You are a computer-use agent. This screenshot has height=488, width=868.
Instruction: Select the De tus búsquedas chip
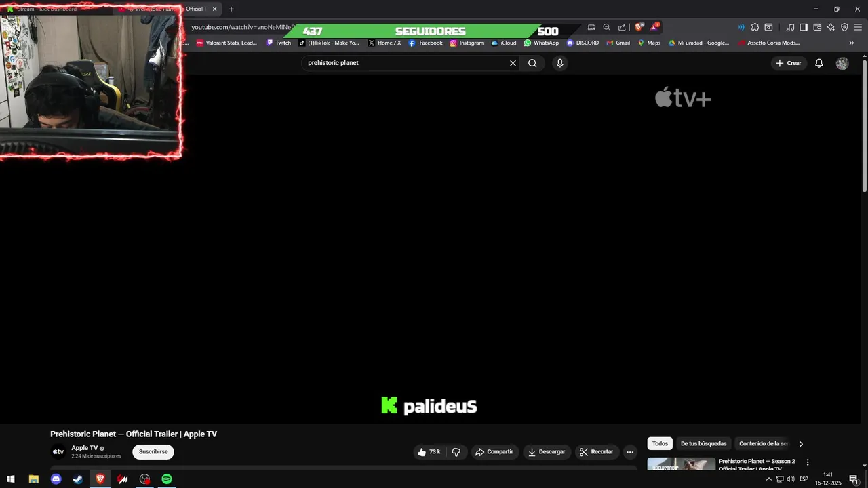(703, 444)
